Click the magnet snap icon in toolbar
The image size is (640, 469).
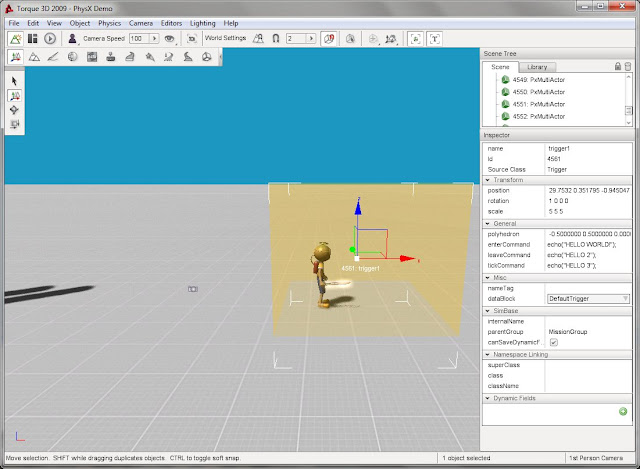[275, 38]
